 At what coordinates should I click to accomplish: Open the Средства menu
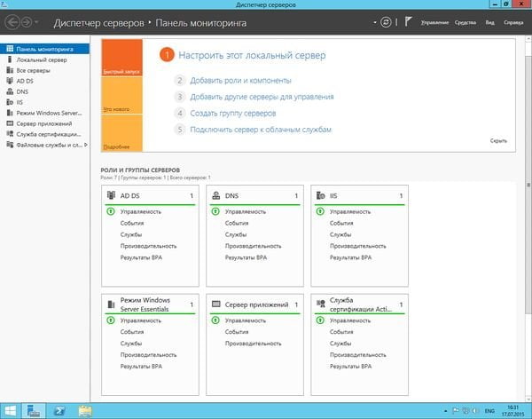(465, 22)
